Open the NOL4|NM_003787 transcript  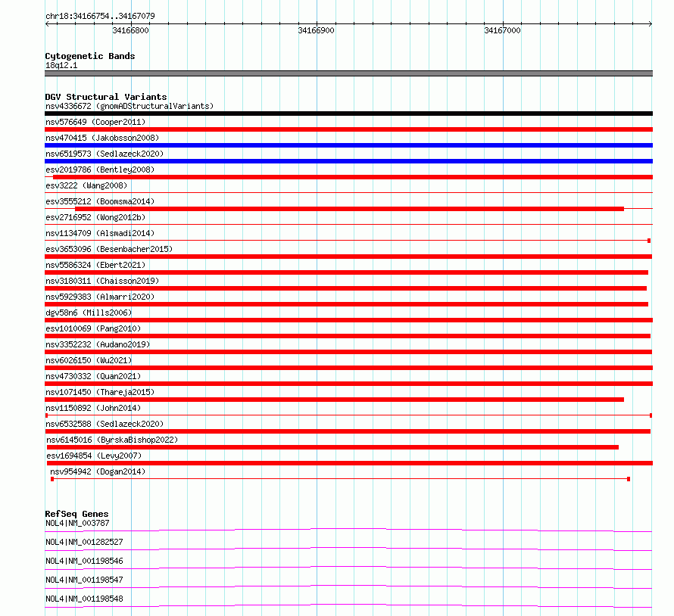tap(77, 523)
